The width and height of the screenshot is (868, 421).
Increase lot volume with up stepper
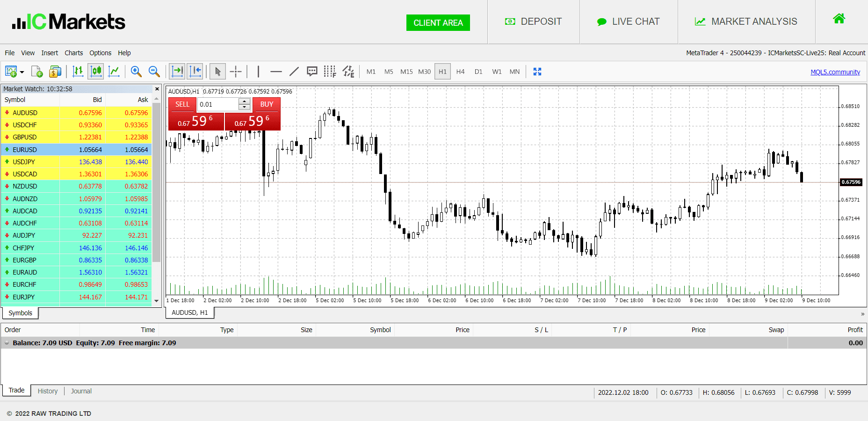pyautogui.click(x=244, y=101)
